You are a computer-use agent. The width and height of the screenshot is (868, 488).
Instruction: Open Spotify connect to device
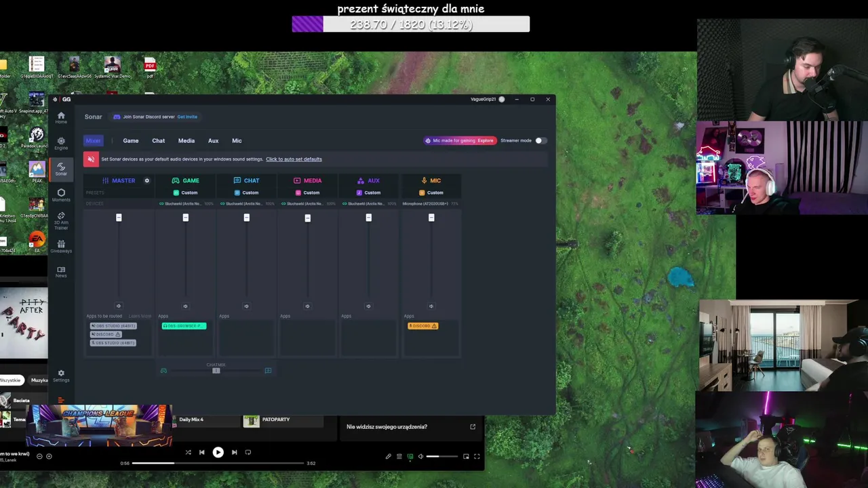click(410, 457)
